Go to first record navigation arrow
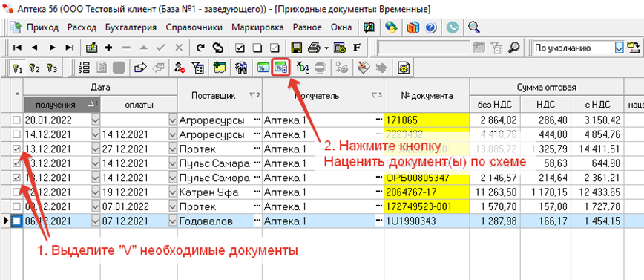Viewport: 644px width, 280px height. pyautogui.click(x=17, y=48)
